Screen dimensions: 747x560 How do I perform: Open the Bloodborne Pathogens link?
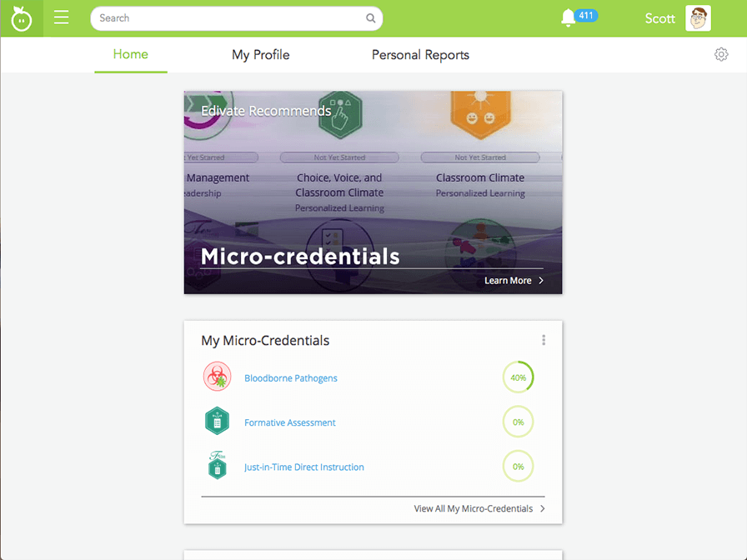tap(291, 378)
